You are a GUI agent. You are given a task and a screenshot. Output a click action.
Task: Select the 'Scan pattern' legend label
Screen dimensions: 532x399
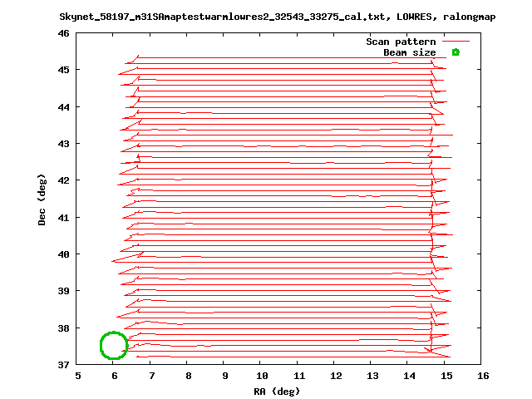click(401, 42)
